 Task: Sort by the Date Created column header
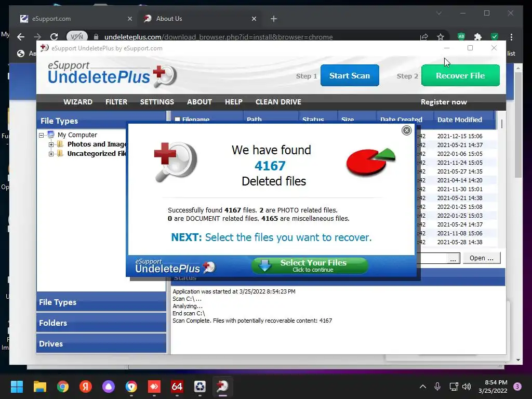401,119
